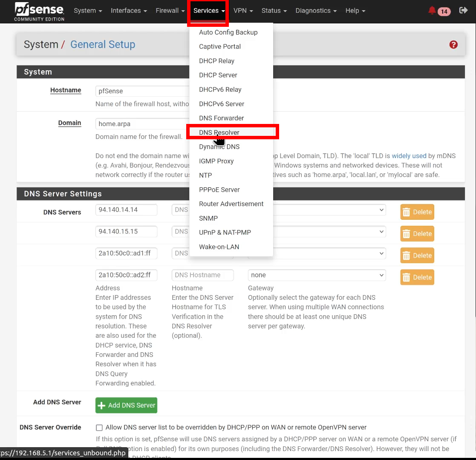Open the 'none' gateway dropdown
Screen dimensions: 476x460
click(x=317, y=275)
